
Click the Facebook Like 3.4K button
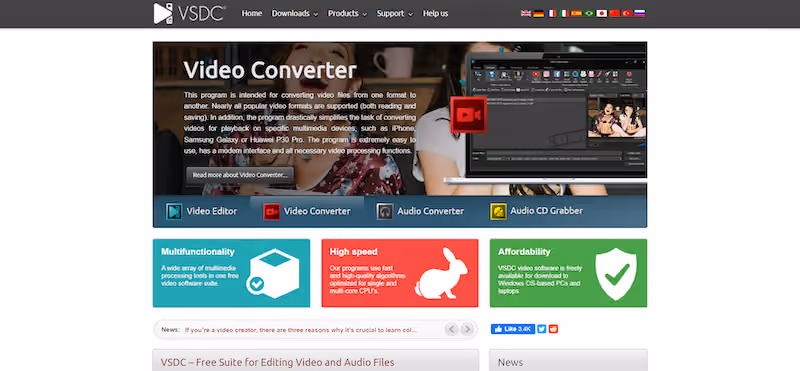pyautogui.click(x=513, y=329)
